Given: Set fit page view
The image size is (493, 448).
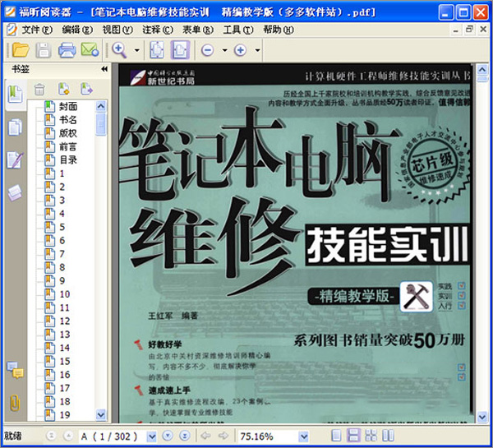Looking at the screenshot, I should pyautogui.click(x=157, y=50).
